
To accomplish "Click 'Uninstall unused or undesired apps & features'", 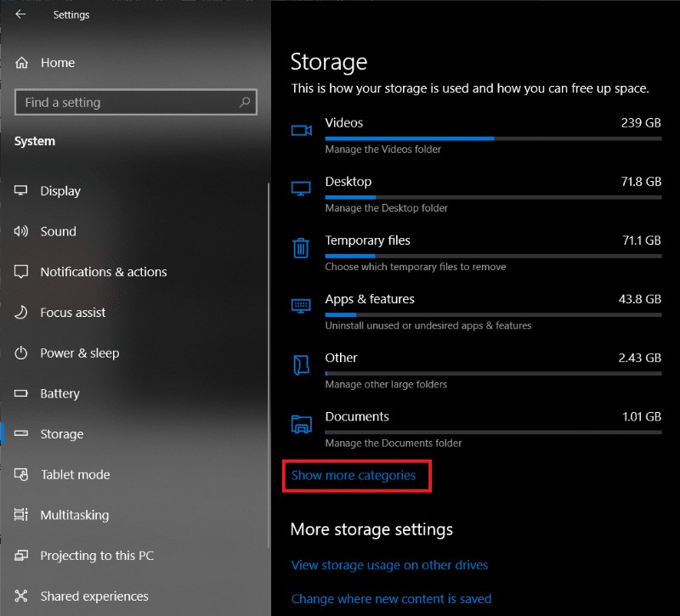I will coord(428,325).
